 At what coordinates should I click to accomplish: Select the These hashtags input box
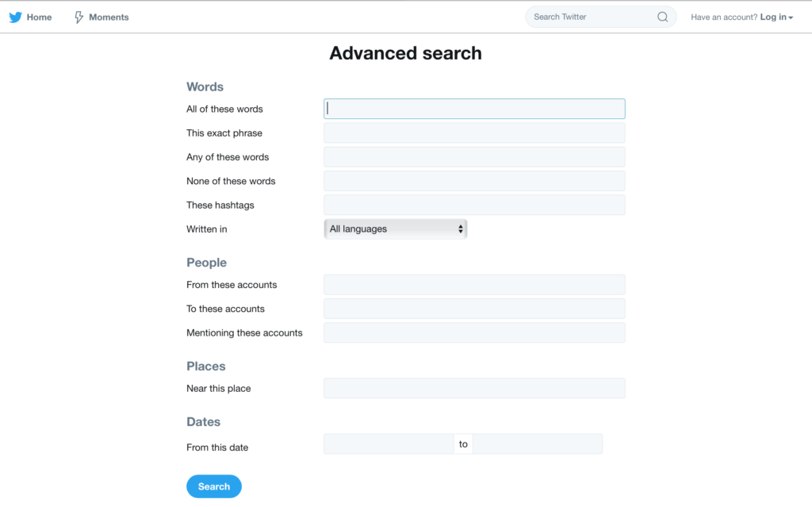pyautogui.click(x=473, y=205)
